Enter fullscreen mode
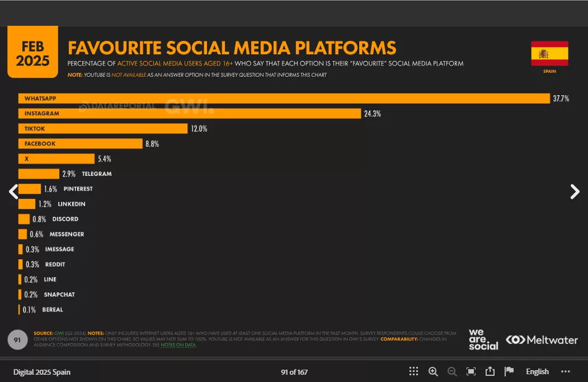Viewport: 588px width, 382px height. (x=471, y=371)
